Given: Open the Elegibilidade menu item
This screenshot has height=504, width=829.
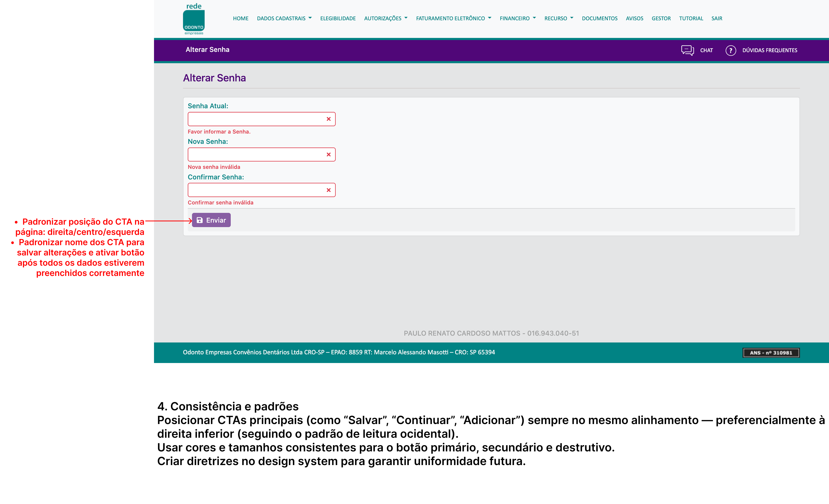Looking at the screenshot, I should click(x=338, y=18).
